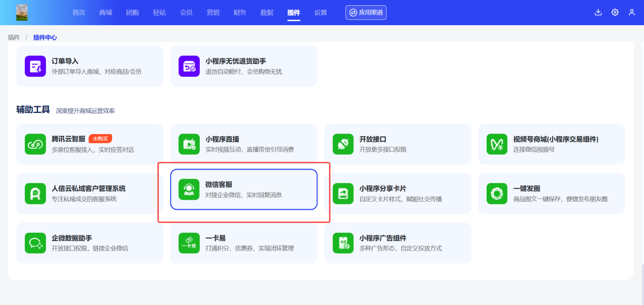Click the store logo thumbnail
644x305 pixels.
[x=22, y=13]
